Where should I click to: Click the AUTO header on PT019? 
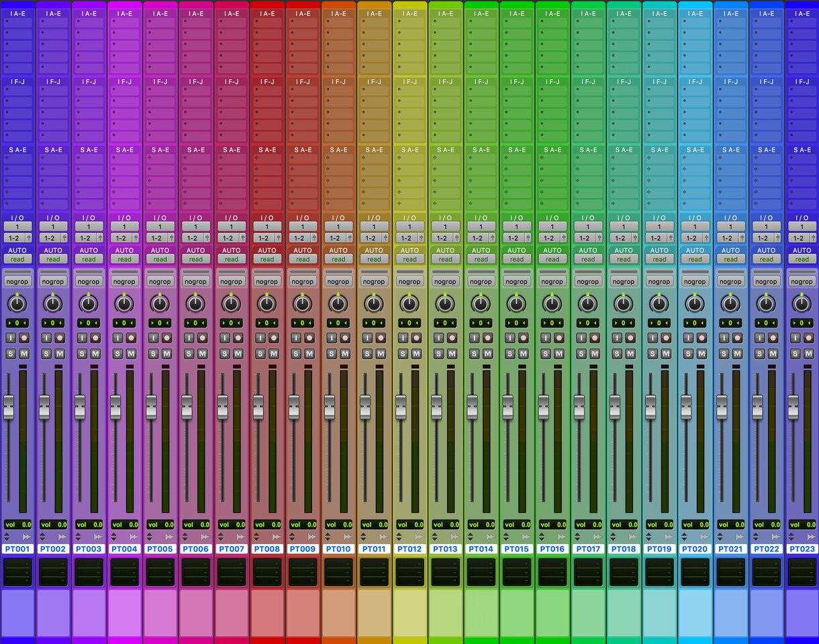[x=659, y=250]
